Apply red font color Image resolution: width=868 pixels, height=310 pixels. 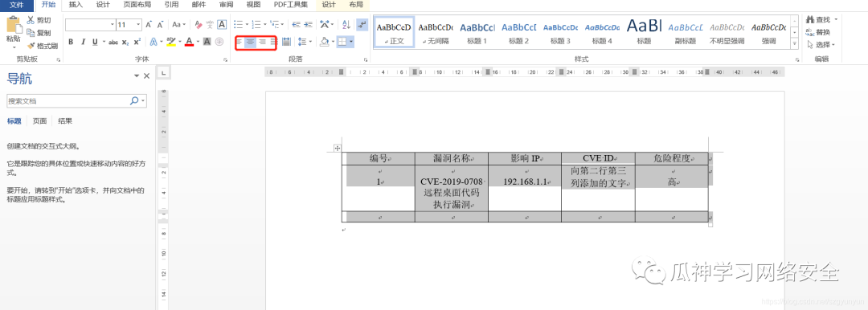click(189, 42)
